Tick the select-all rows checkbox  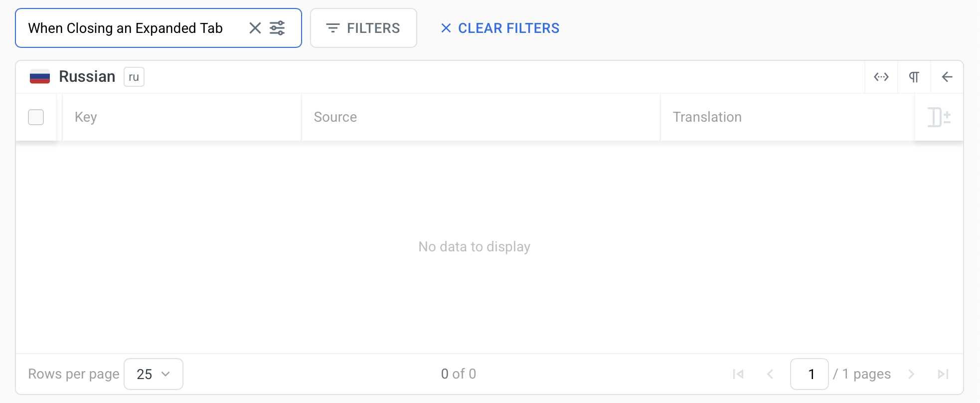[x=36, y=117]
